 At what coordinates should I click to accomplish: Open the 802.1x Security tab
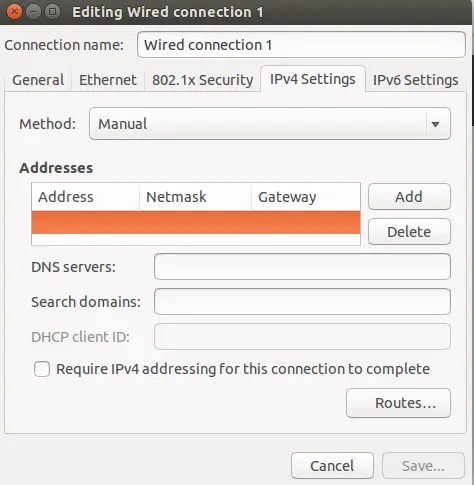click(x=202, y=80)
